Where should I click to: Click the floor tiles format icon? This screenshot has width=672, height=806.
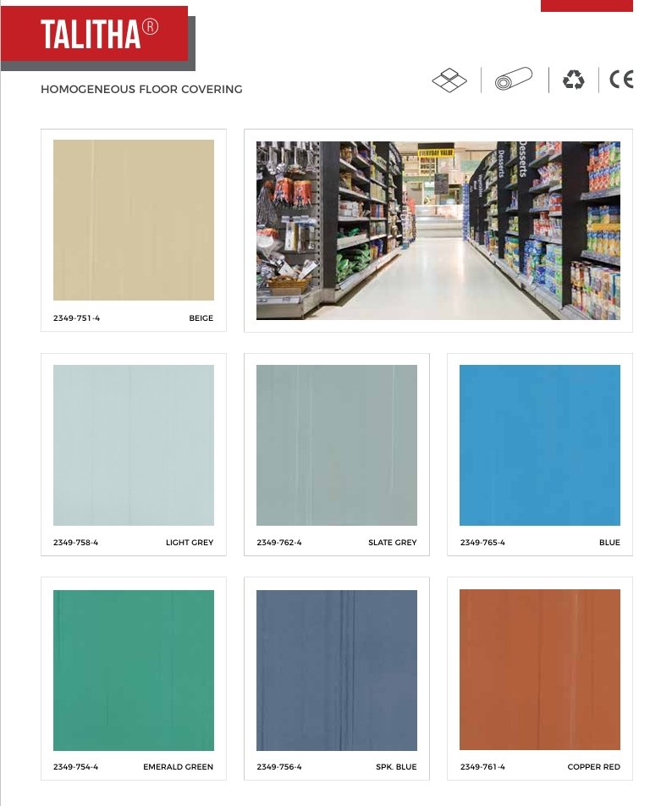click(x=449, y=80)
